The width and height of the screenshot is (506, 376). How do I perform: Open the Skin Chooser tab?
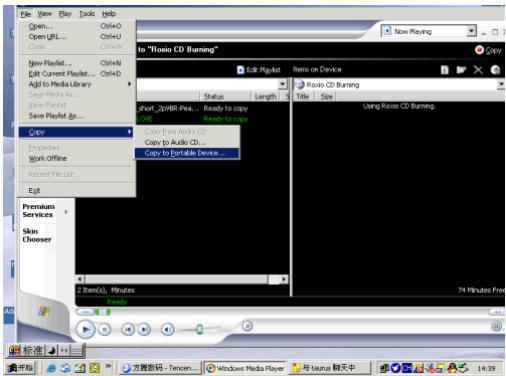point(37,235)
